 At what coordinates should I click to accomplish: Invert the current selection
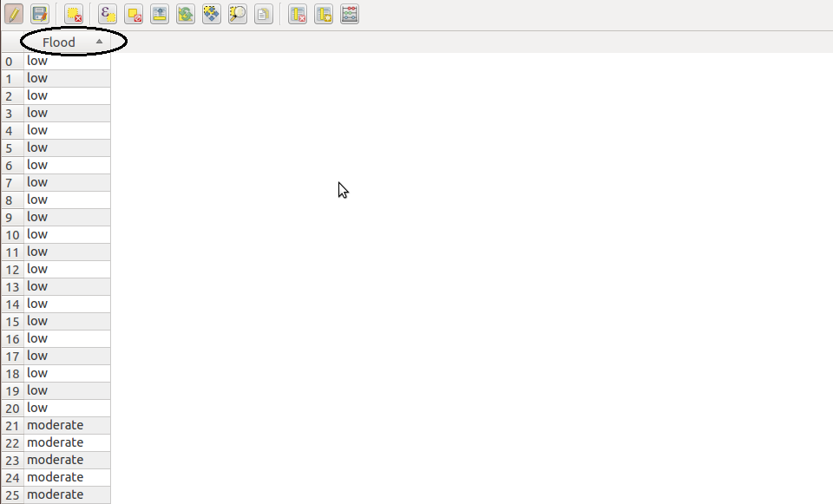point(186,15)
